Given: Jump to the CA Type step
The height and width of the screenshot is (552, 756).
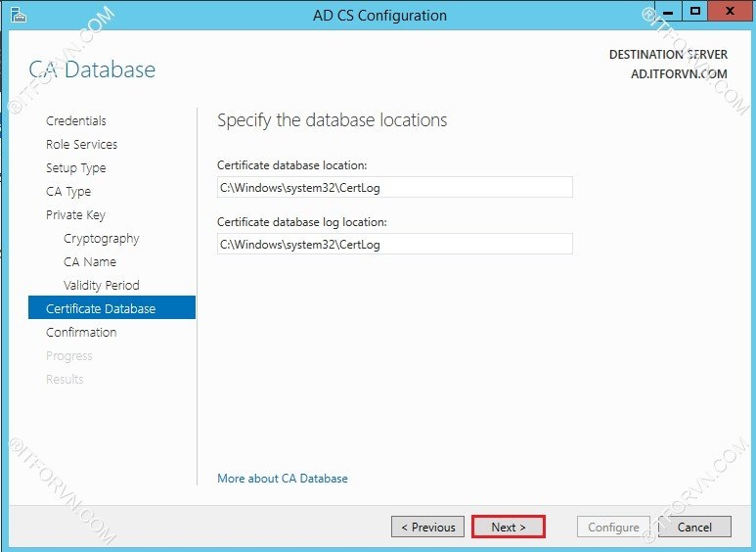Looking at the screenshot, I should point(68,192).
